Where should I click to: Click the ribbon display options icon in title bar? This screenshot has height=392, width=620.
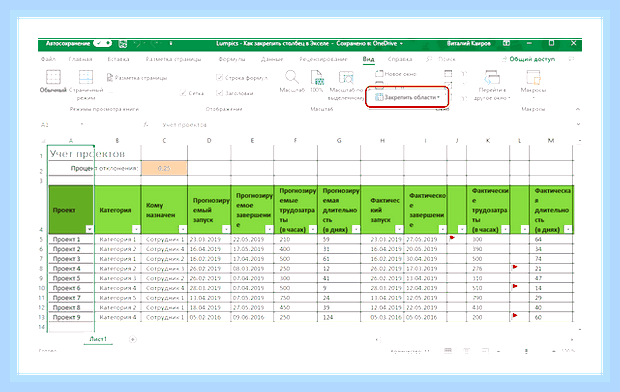coord(506,44)
